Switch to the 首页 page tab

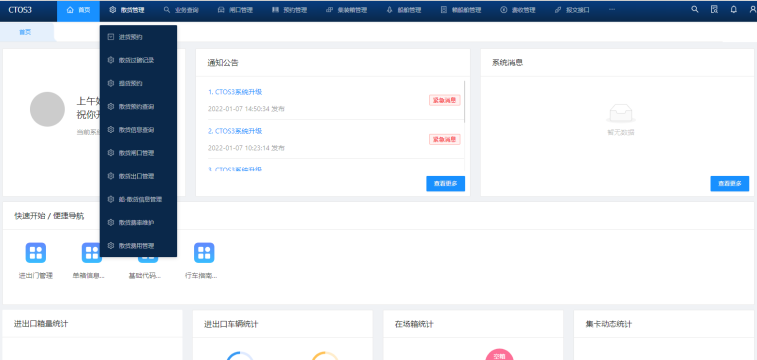25,32
